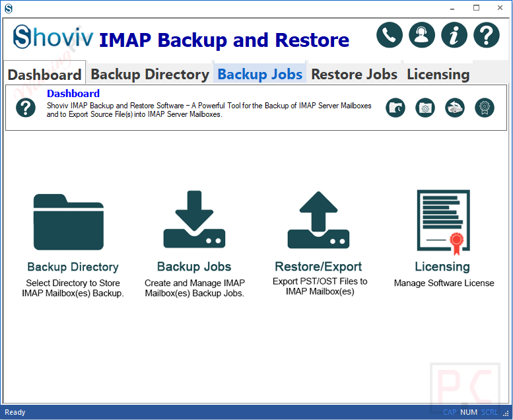The height and width of the screenshot is (420, 513).
Task: Click the blue Dashboard heading text
Action: (73, 94)
